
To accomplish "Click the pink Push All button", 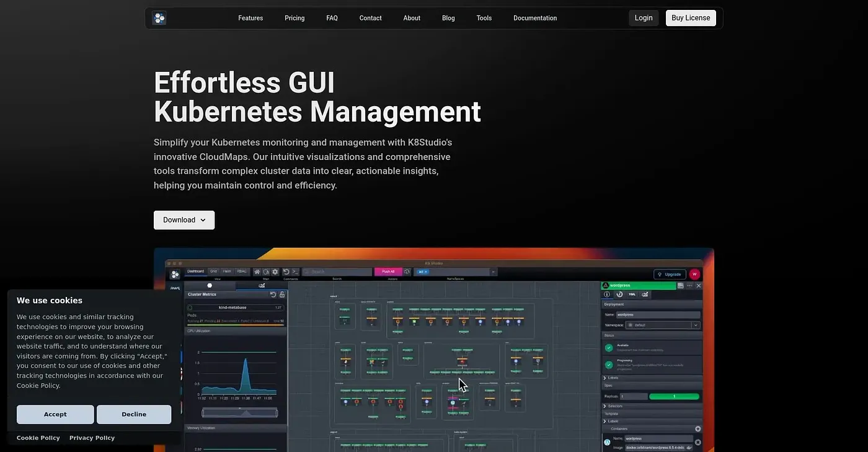I will point(388,272).
